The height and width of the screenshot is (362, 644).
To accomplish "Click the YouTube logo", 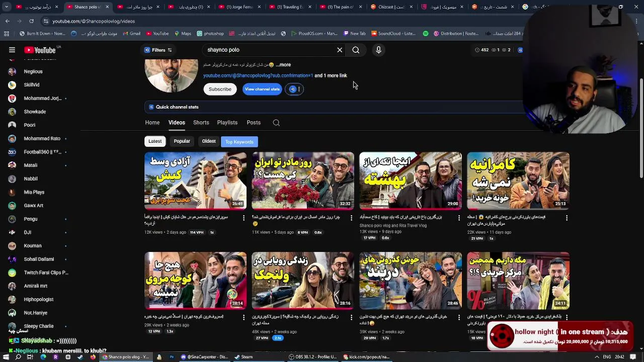I will pos(40,50).
